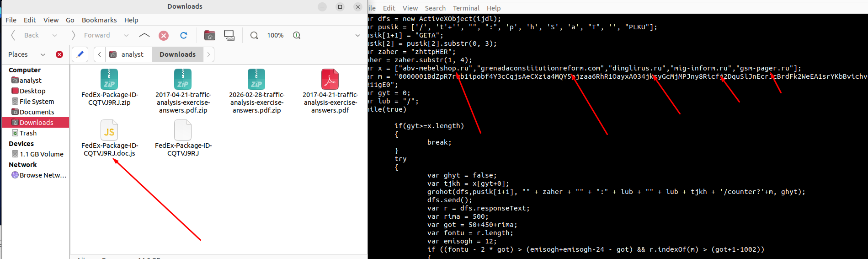Open the Places side pane dropdown
The width and height of the screenshot is (868, 259).
pos(43,54)
